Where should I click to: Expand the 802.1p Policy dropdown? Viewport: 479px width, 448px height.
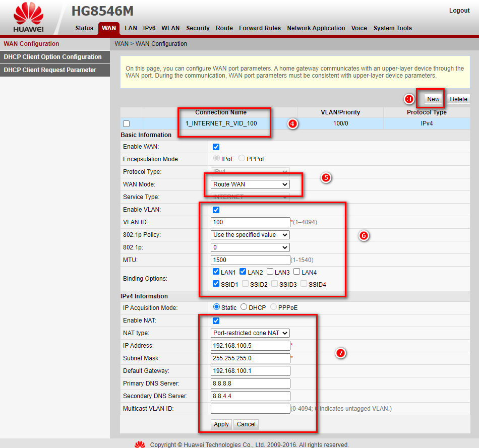point(250,235)
